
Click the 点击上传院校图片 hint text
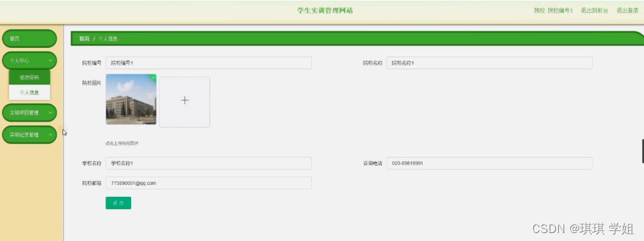(x=122, y=144)
